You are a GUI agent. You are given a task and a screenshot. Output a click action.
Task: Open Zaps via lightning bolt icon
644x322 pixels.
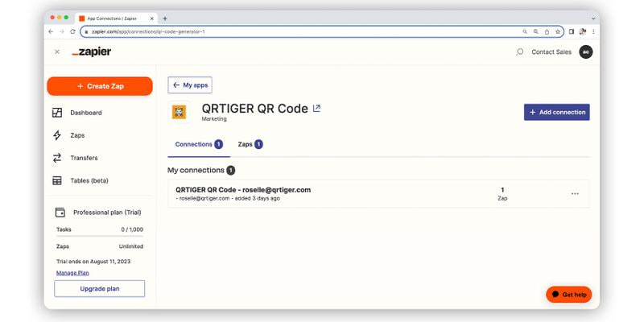pyautogui.click(x=57, y=135)
